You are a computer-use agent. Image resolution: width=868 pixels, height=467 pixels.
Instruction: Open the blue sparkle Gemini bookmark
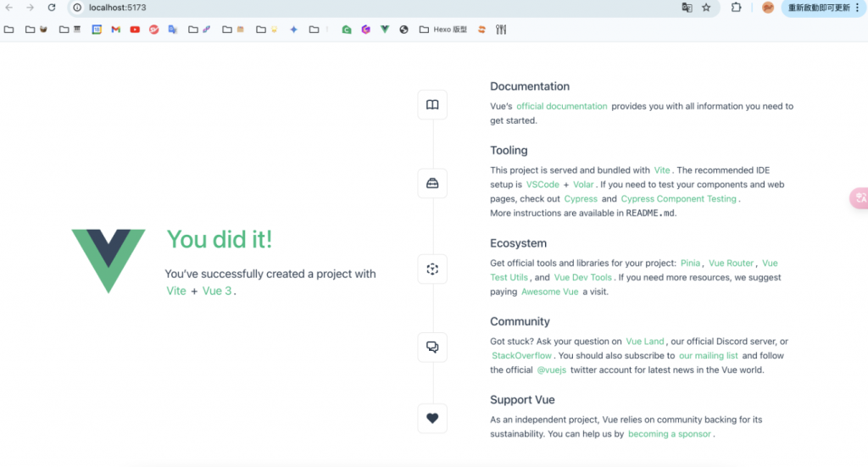click(294, 30)
